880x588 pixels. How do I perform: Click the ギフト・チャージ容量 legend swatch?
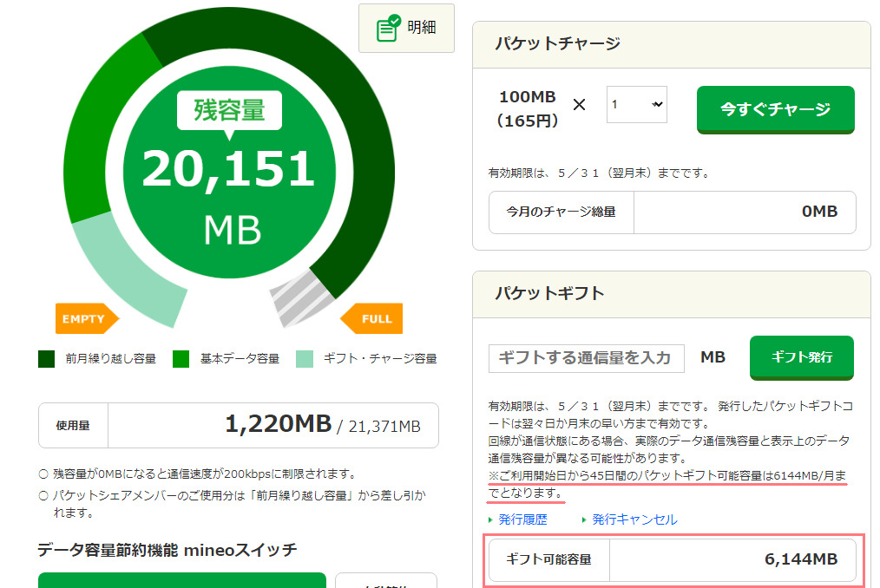(305, 358)
